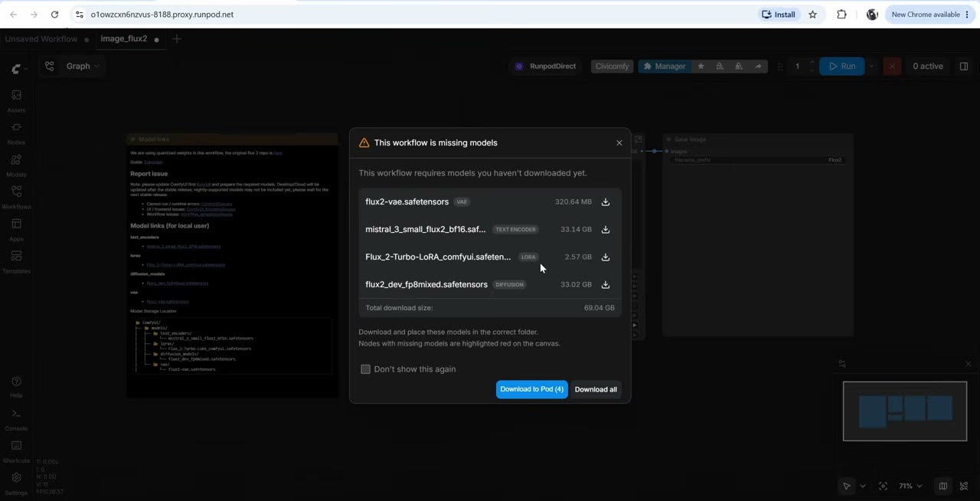Click the star icon next to Manager

pos(701,67)
